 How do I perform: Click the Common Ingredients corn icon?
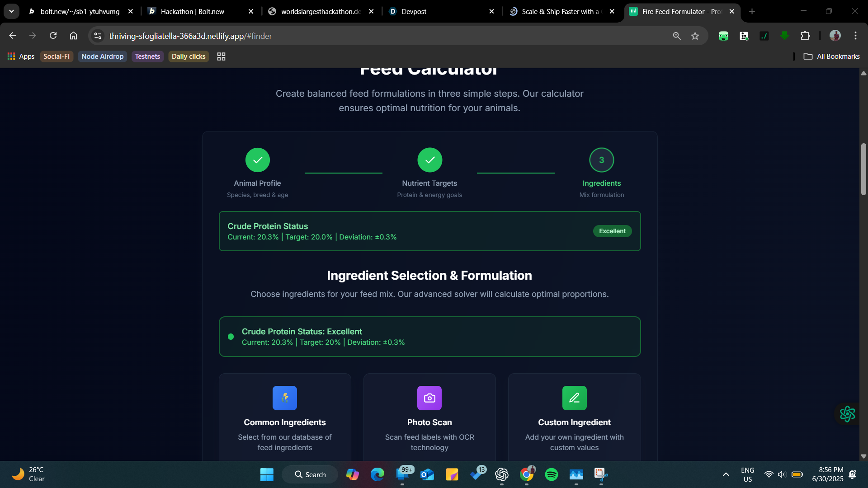[285, 398]
